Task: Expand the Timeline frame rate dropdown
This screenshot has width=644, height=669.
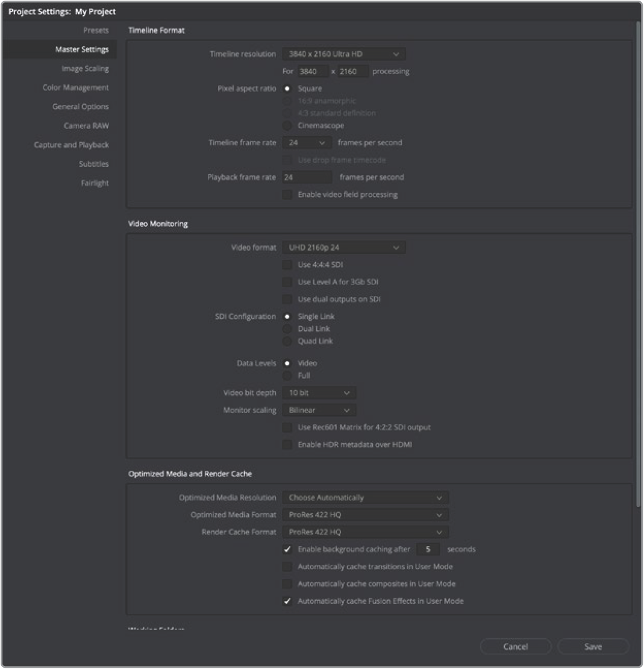Action: pos(307,143)
